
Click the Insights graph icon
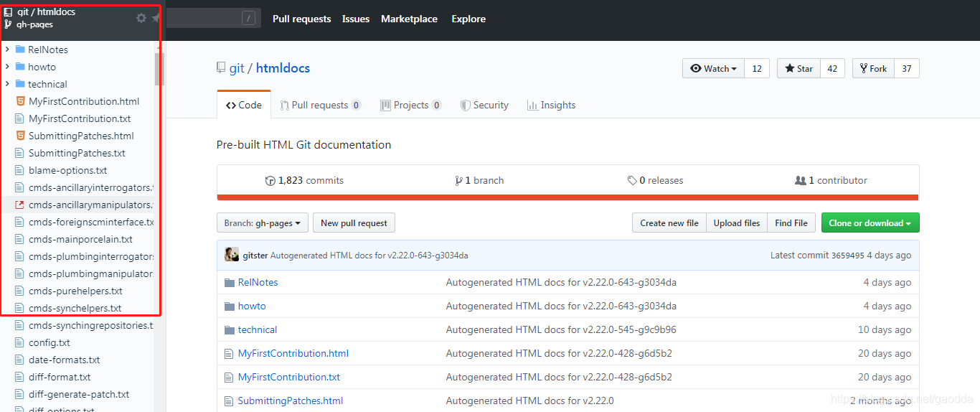coord(532,105)
